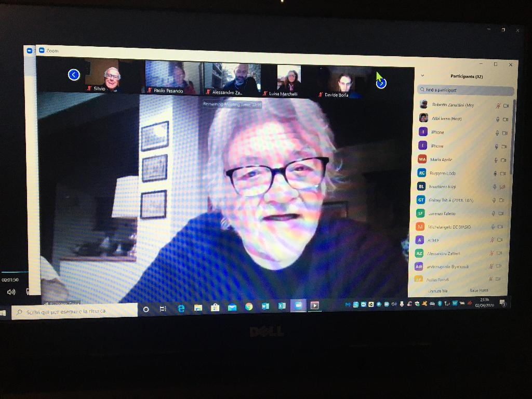Screen dimensions: 532x399
Task: Click the Windows search box
Action: 75,311
